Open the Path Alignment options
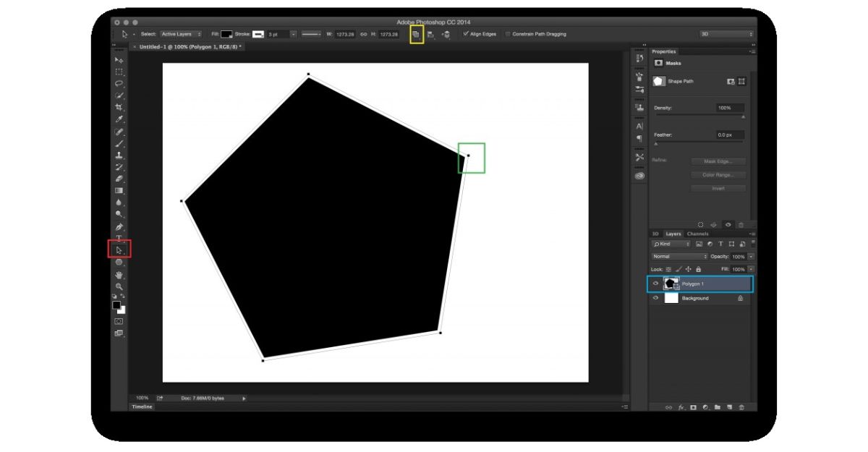This screenshot has height=452, width=868. point(430,34)
